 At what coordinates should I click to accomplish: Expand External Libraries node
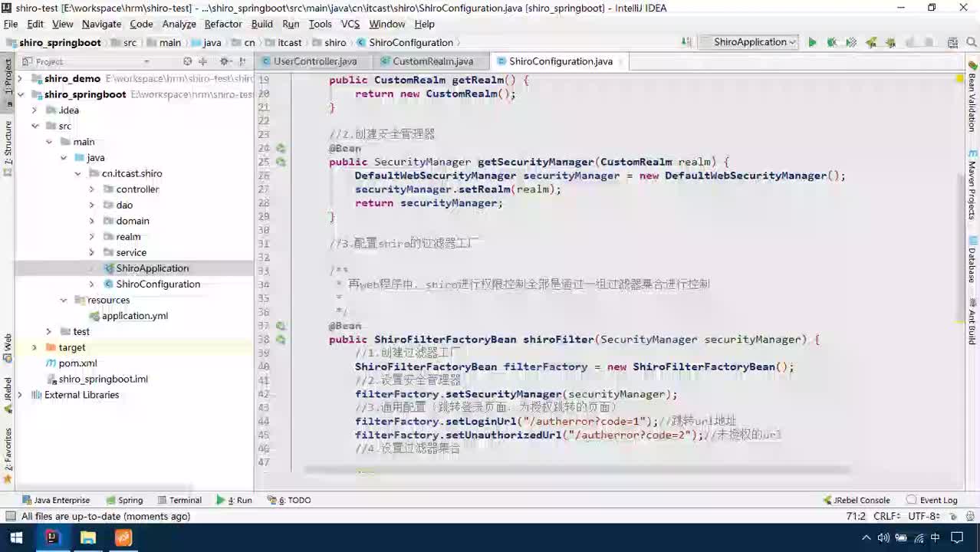tap(21, 395)
